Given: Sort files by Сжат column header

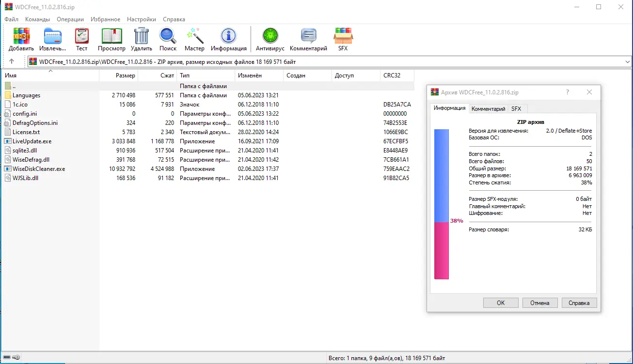Looking at the screenshot, I should 157,76.
